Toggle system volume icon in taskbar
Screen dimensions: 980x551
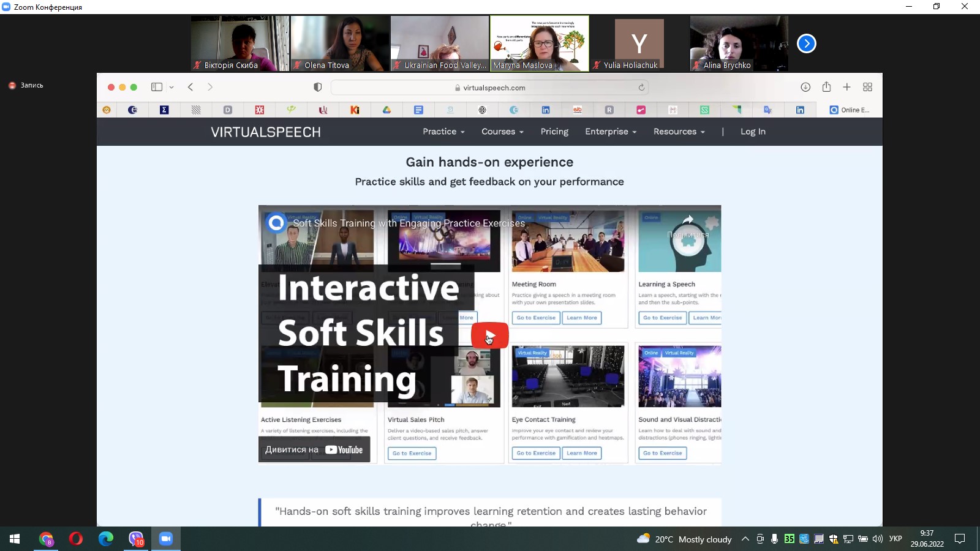(877, 539)
